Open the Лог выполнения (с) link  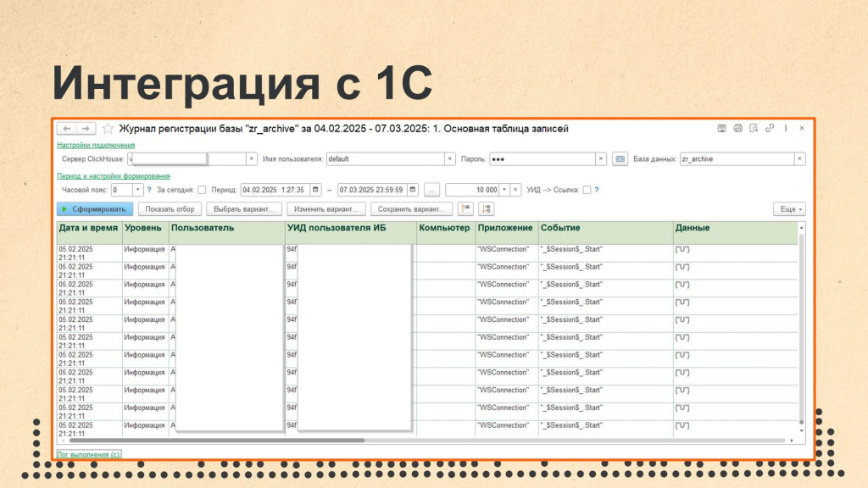click(x=88, y=454)
